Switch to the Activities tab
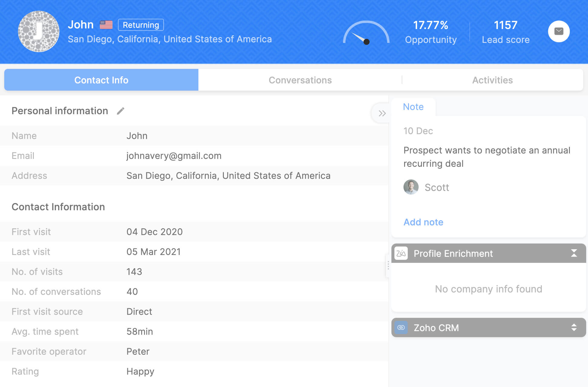Viewport: 588px width, 387px height. (x=492, y=80)
